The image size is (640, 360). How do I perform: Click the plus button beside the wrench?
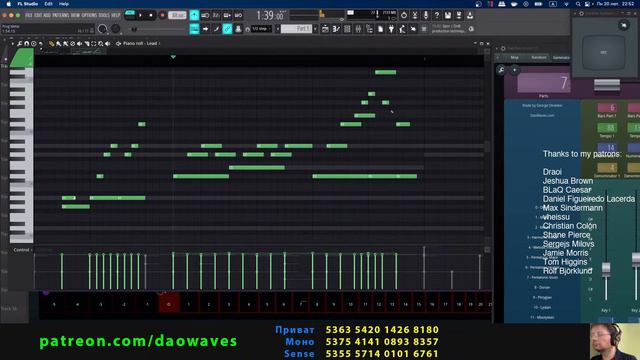tap(514, 70)
